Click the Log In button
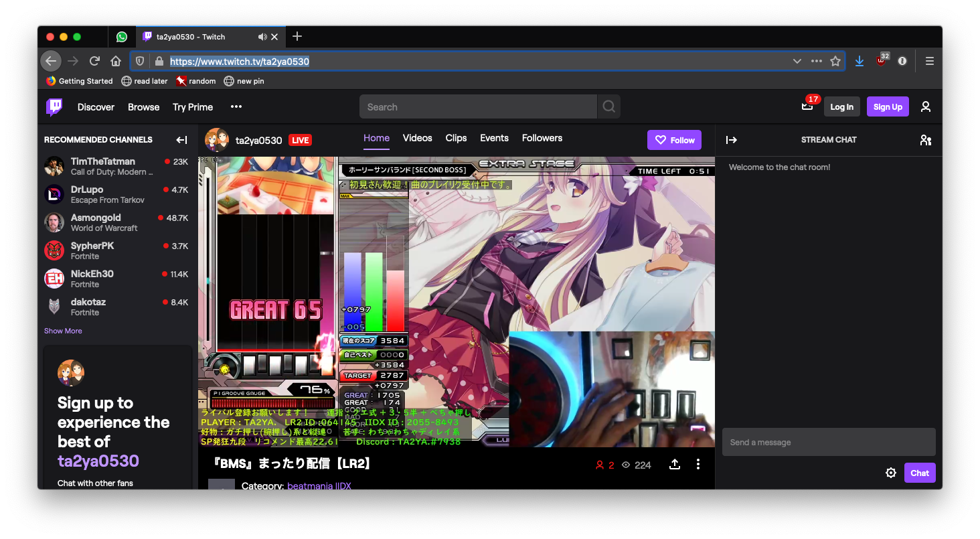980x539 pixels. (842, 106)
